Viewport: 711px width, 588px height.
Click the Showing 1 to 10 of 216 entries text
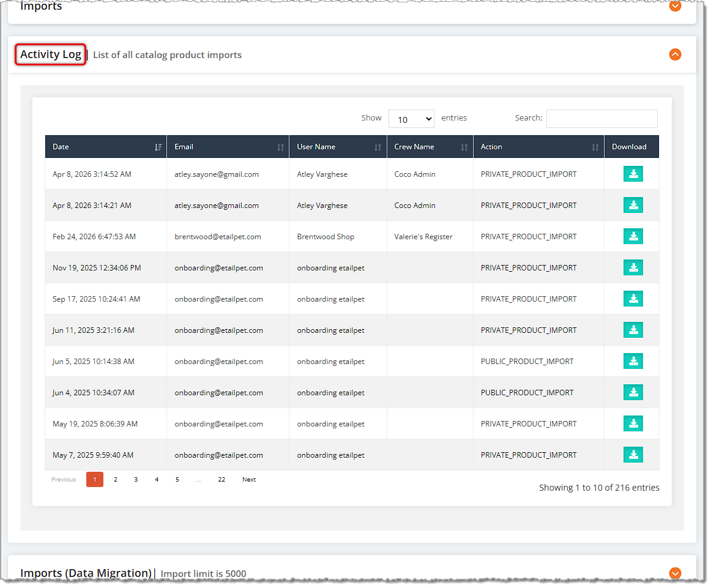pyautogui.click(x=599, y=488)
